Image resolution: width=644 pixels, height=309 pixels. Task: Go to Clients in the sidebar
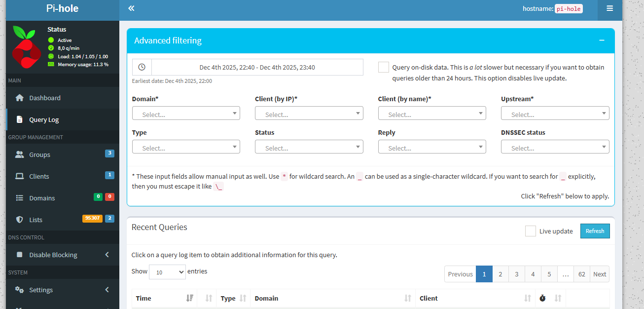(39, 176)
